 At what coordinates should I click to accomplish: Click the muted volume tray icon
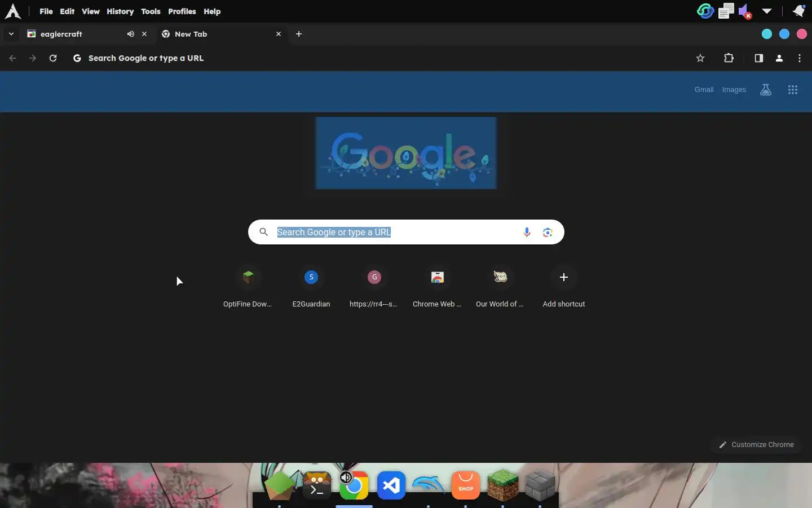pos(745,11)
